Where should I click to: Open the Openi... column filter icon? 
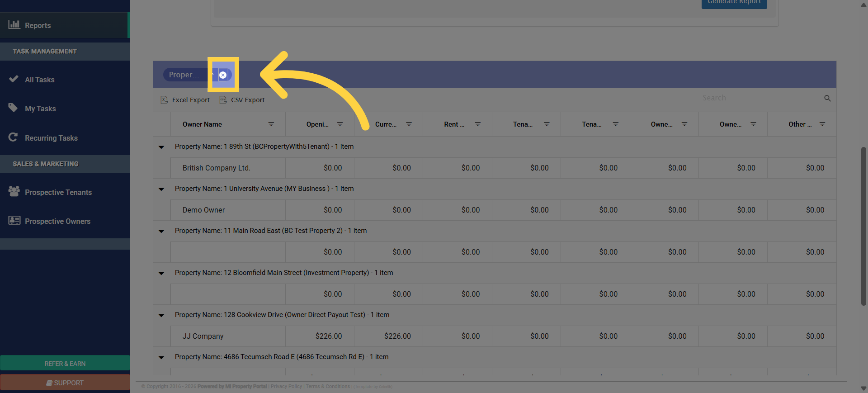[x=340, y=124]
